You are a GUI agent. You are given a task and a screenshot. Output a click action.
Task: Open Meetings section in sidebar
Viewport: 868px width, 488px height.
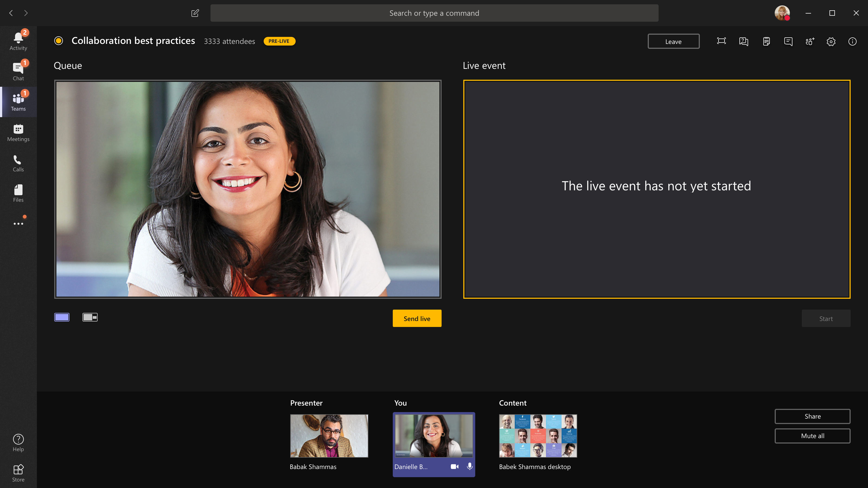coord(18,132)
